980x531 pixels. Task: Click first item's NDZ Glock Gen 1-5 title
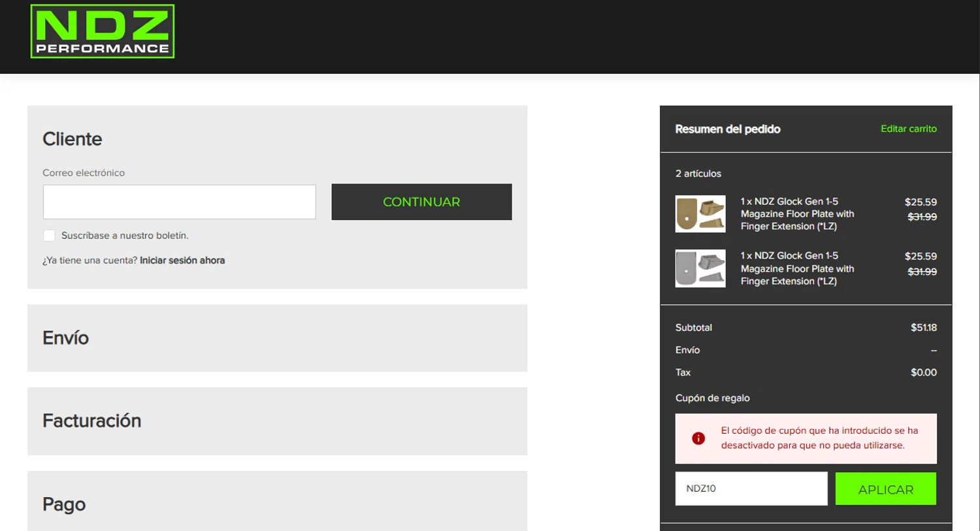tap(797, 214)
